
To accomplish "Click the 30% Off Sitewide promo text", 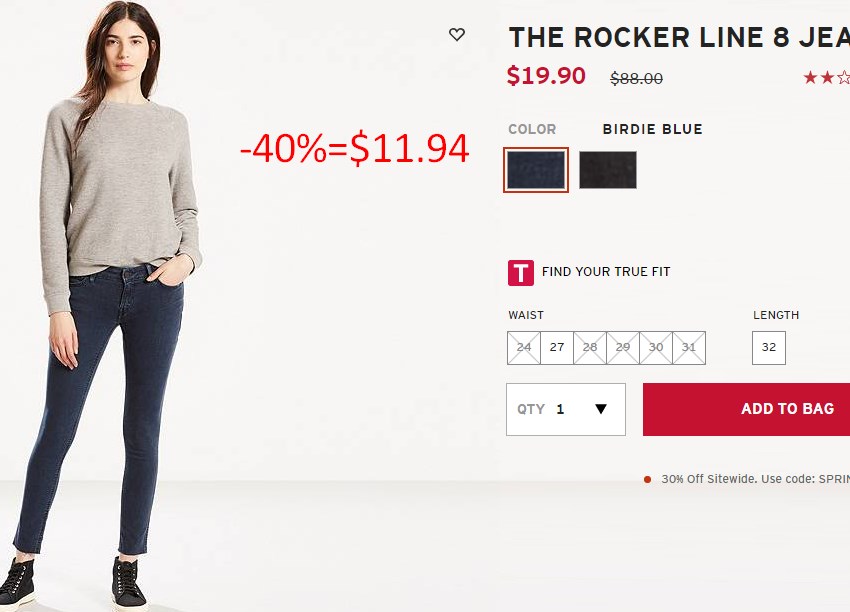I will tap(755, 479).
